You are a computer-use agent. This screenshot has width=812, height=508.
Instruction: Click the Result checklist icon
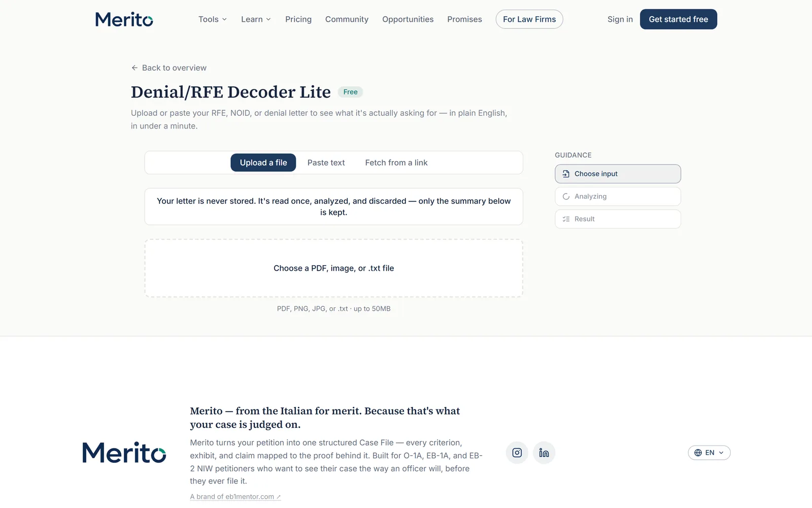tap(566, 219)
